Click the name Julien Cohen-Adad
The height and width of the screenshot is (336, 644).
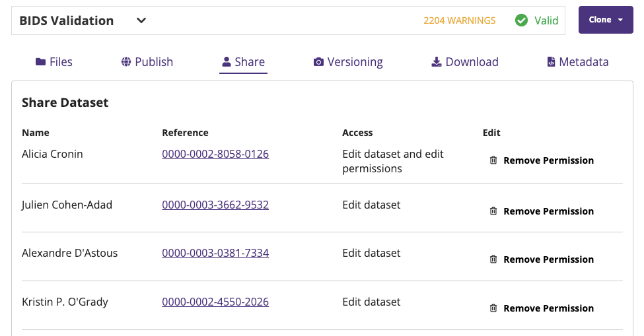(67, 205)
